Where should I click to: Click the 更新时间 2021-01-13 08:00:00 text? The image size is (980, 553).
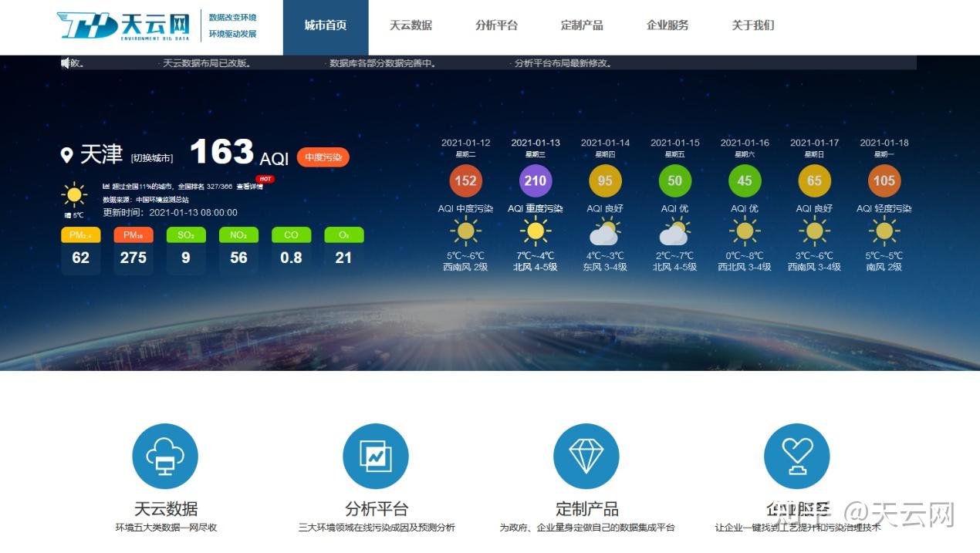[171, 212]
